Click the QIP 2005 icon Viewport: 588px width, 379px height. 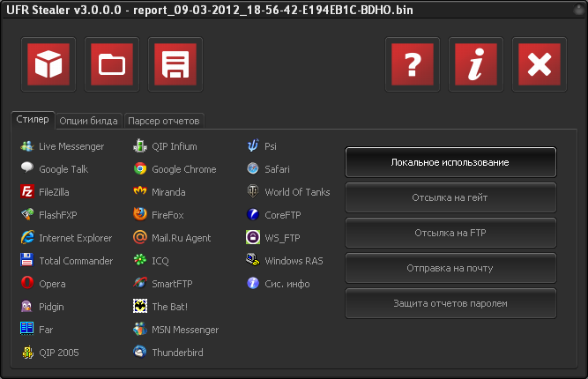tap(27, 352)
